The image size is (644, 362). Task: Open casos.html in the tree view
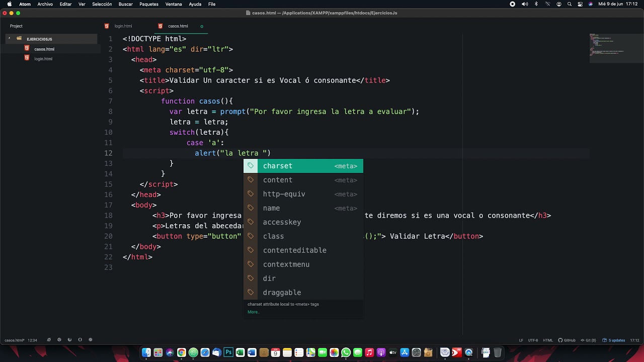pyautogui.click(x=44, y=49)
